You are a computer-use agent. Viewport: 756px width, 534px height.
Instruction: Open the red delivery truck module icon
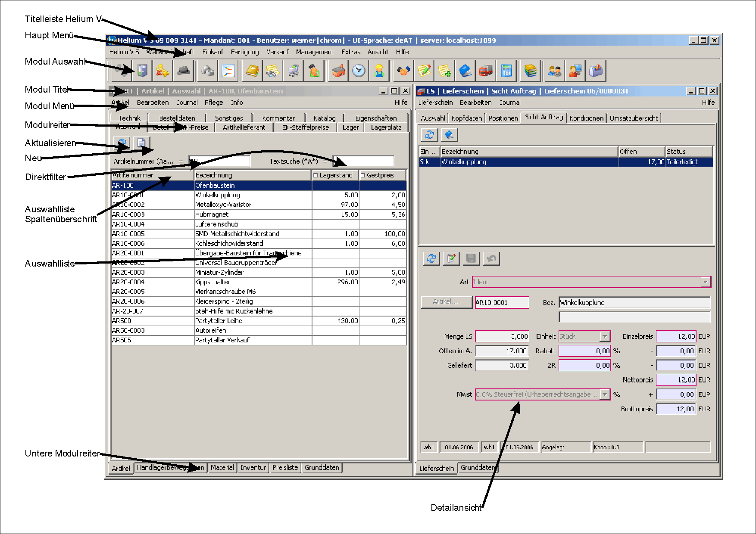(486, 71)
